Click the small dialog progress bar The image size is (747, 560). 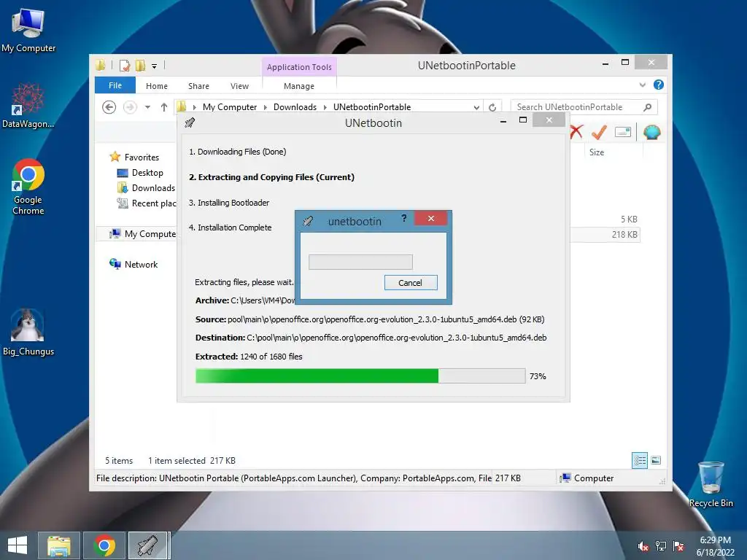click(x=360, y=262)
